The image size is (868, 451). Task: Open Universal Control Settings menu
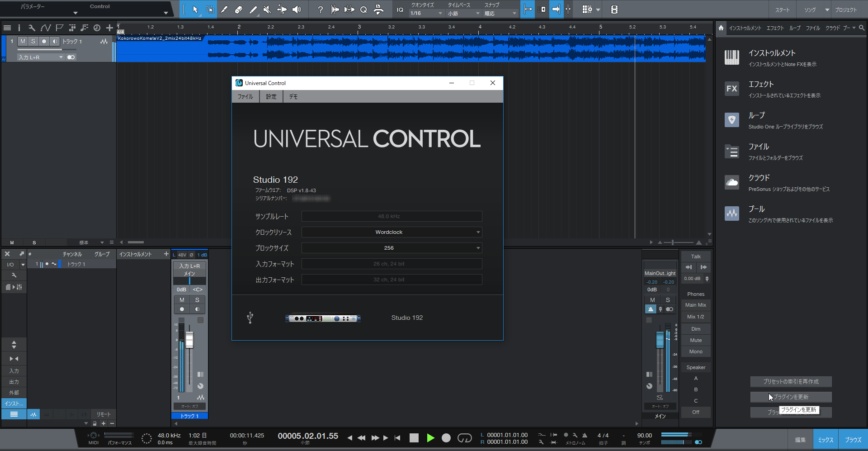(x=271, y=96)
